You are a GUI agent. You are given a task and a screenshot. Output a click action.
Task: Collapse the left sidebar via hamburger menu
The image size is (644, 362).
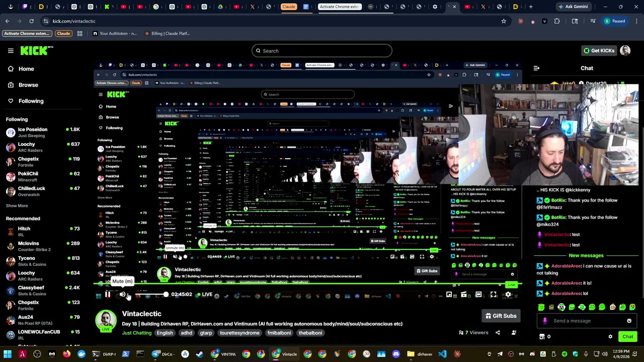[11, 51]
